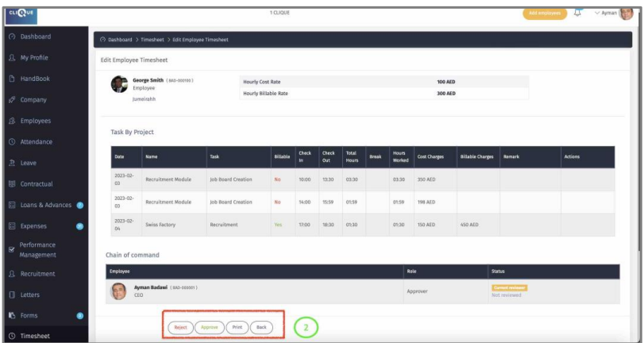
Task: Open Dashboard from the sidebar
Action: coord(35,37)
